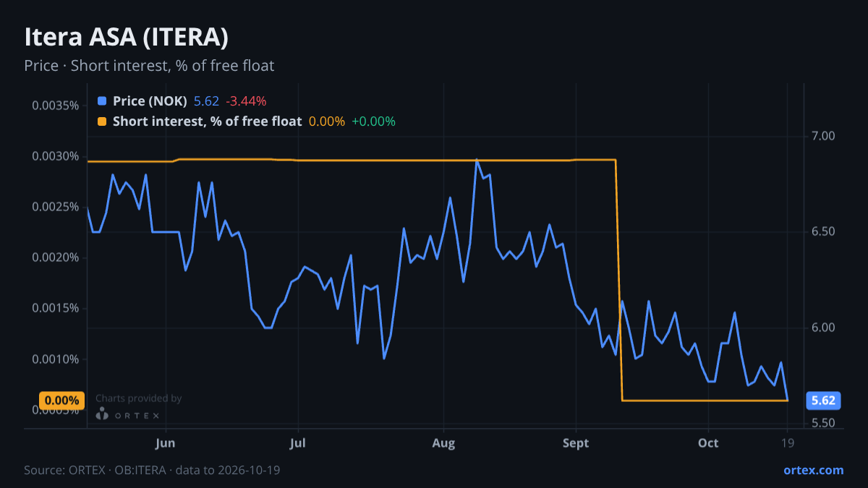Click the 0.00% value in legend
The width and height of the screenshot is (868, 488).
(327, 121)
